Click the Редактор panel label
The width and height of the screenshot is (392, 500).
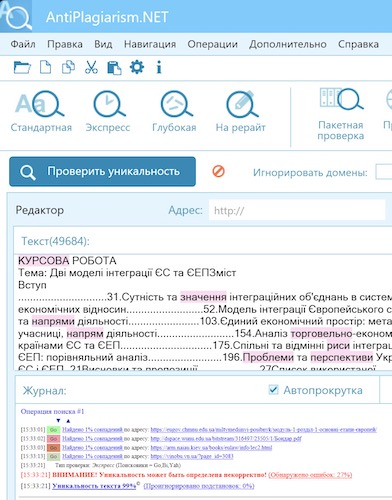[x=40, y=210]
